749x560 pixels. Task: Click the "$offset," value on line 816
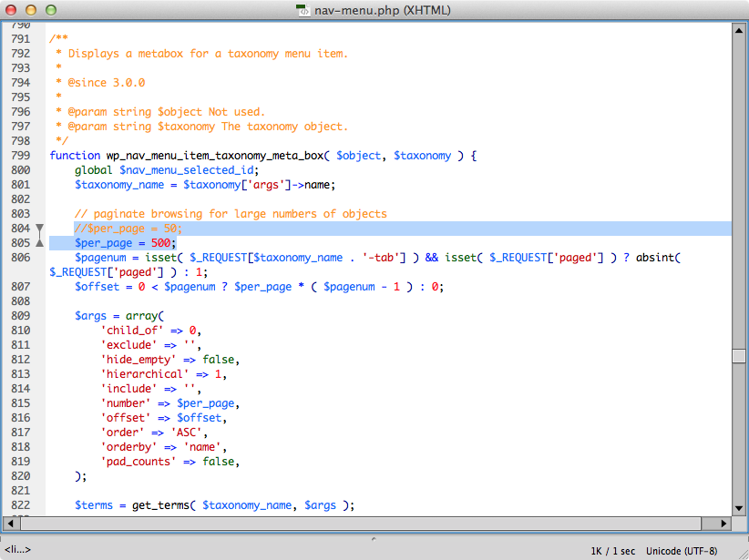(x=202, y=418)
